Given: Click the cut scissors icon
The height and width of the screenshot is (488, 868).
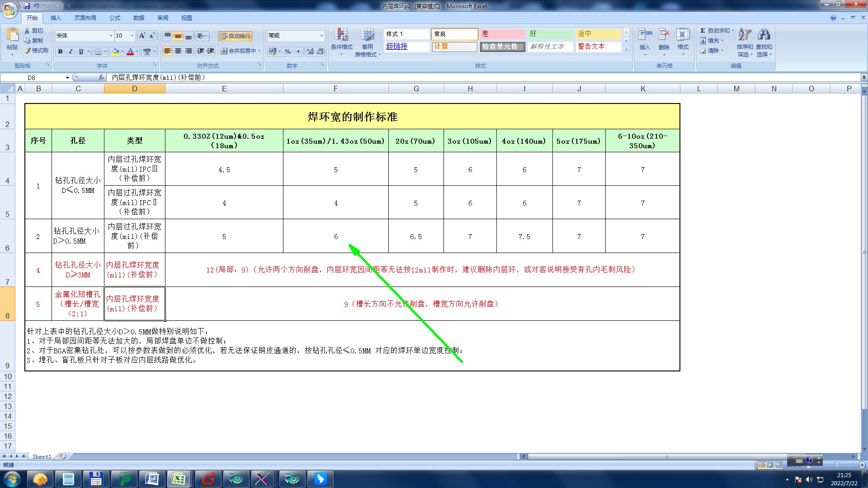Looking at the screenshot, I should (27, 31).
